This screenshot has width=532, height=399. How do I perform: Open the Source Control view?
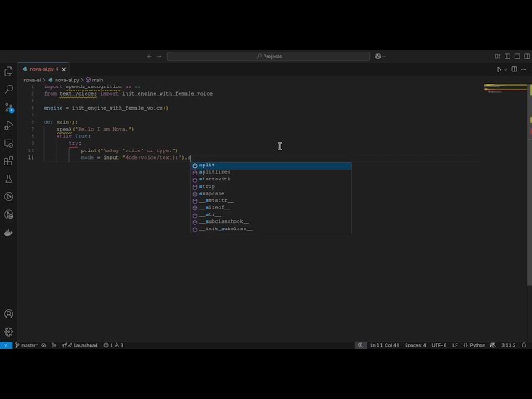click(x=9, y=107)
